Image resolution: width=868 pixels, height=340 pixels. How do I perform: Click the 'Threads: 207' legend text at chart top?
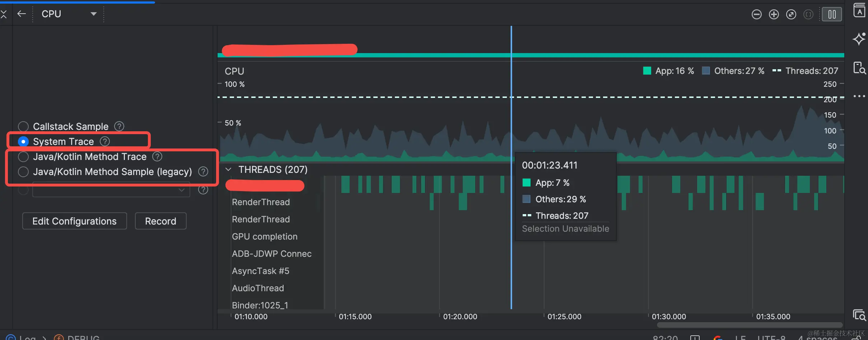[x=812, y=71]
